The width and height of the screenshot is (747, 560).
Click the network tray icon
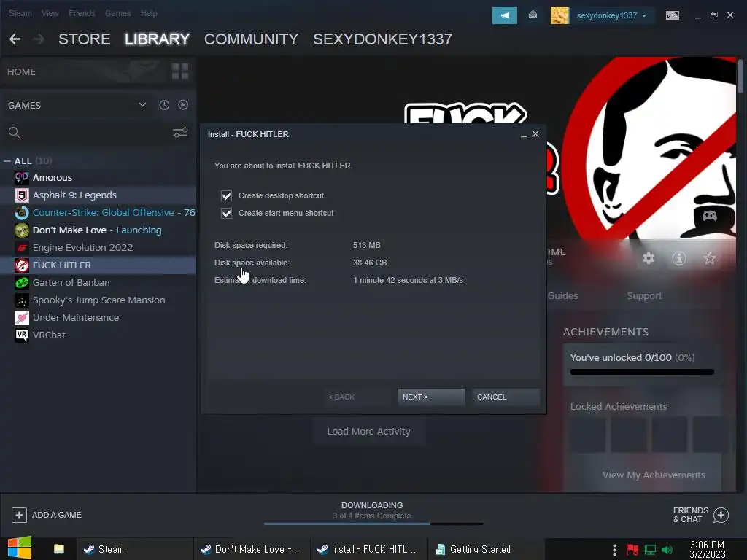650,550
